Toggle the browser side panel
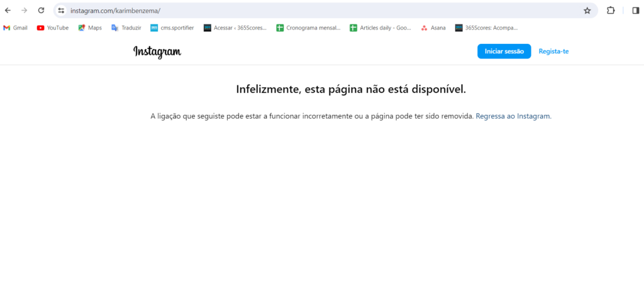The image size is (644, 304). click(635, 11)
